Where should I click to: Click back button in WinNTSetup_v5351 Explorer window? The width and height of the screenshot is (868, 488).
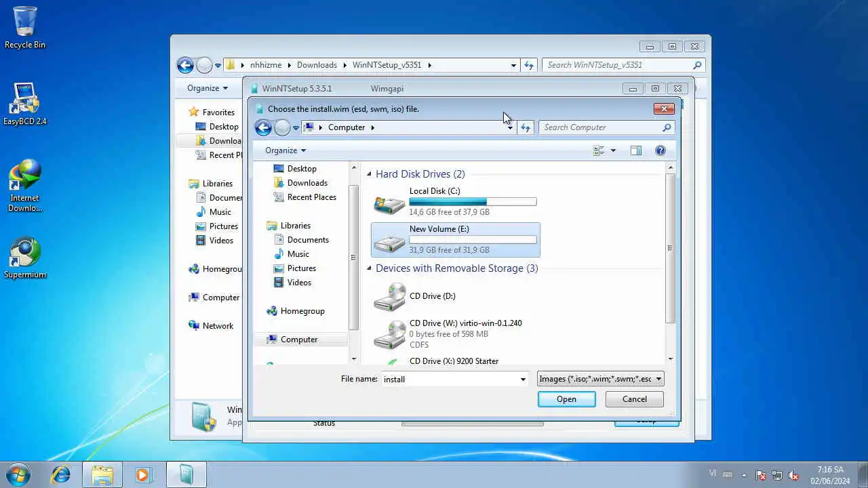click(185, 65)
